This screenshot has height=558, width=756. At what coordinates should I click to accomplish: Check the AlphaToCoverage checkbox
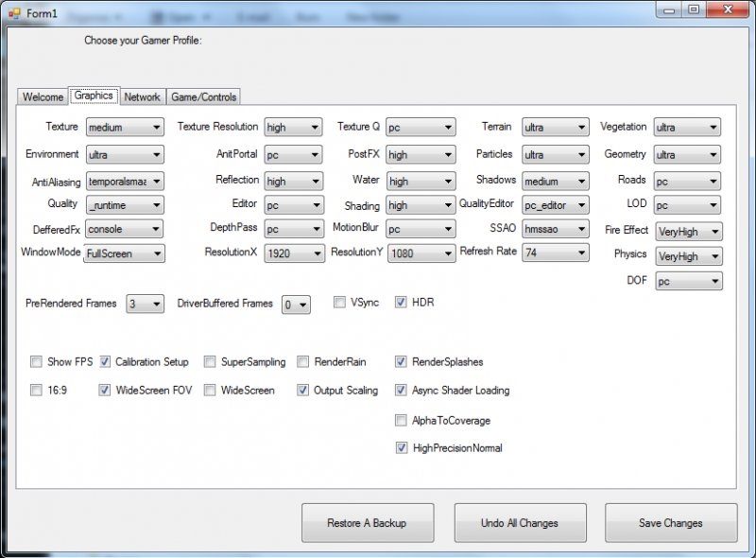tap(401, 420)
